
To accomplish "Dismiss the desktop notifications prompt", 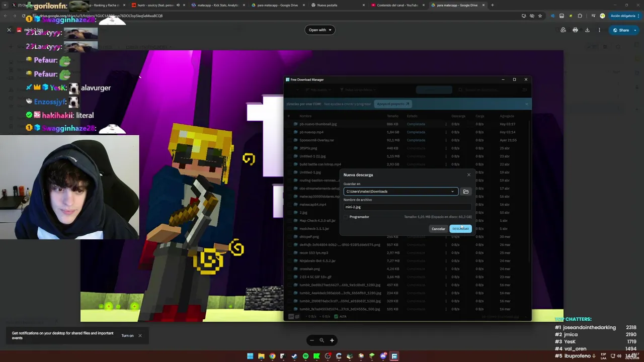I will (x=140, y=336).
